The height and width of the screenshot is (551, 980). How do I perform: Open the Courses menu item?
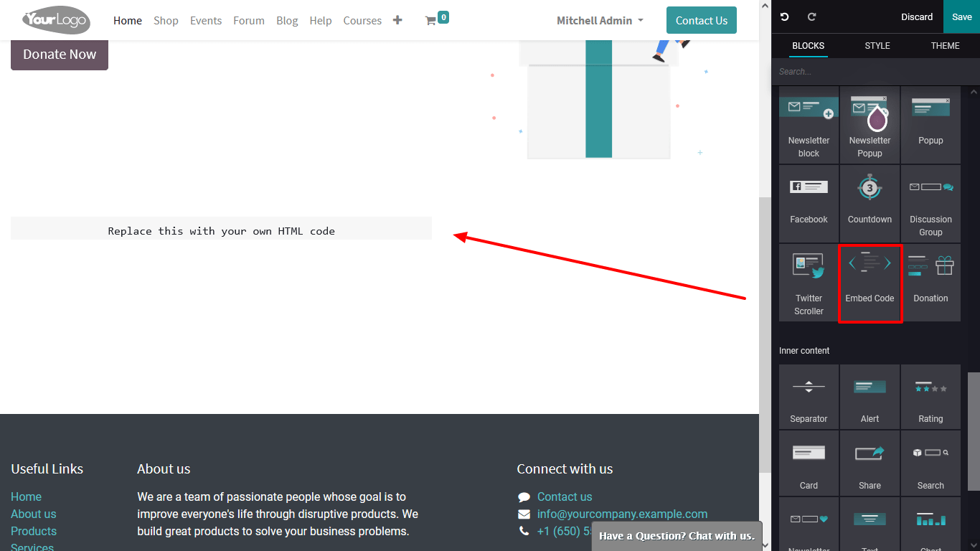[362, 20]
